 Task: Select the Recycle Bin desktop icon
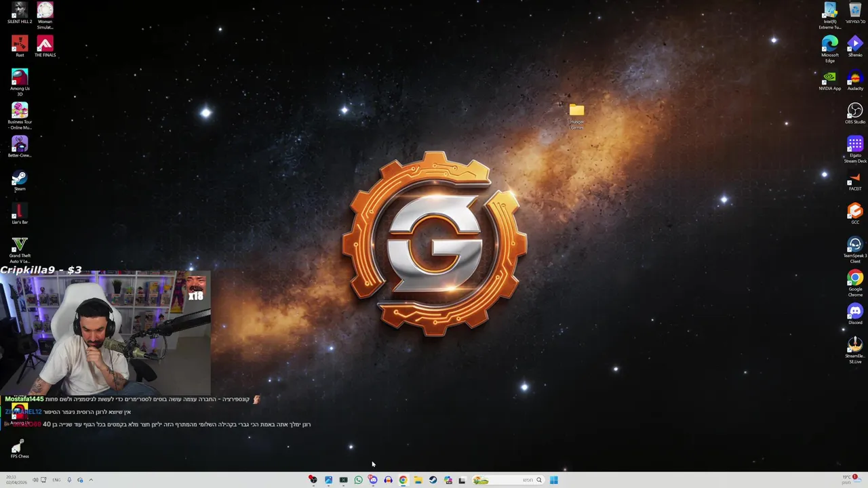855,13
